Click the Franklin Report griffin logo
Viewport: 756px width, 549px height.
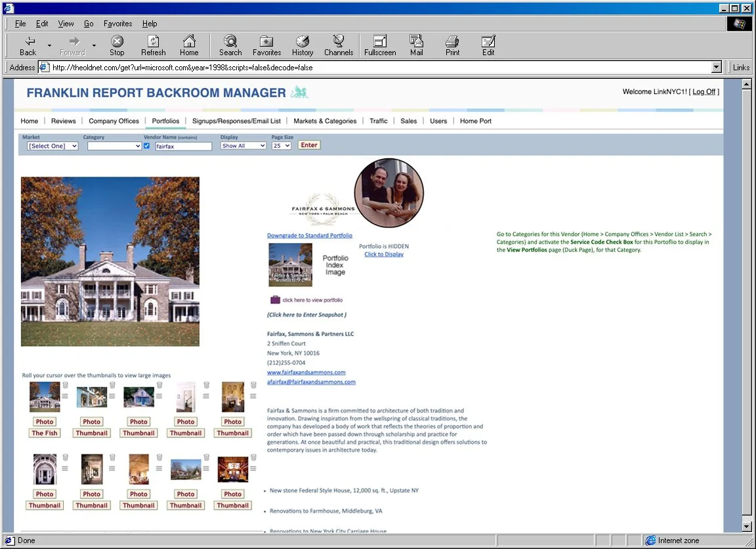coord(299,92)
